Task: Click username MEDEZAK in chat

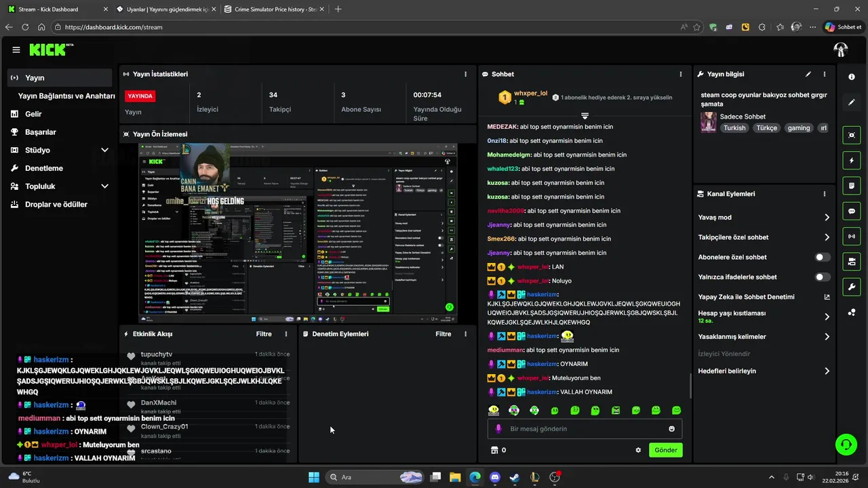Action: (502, 127)
